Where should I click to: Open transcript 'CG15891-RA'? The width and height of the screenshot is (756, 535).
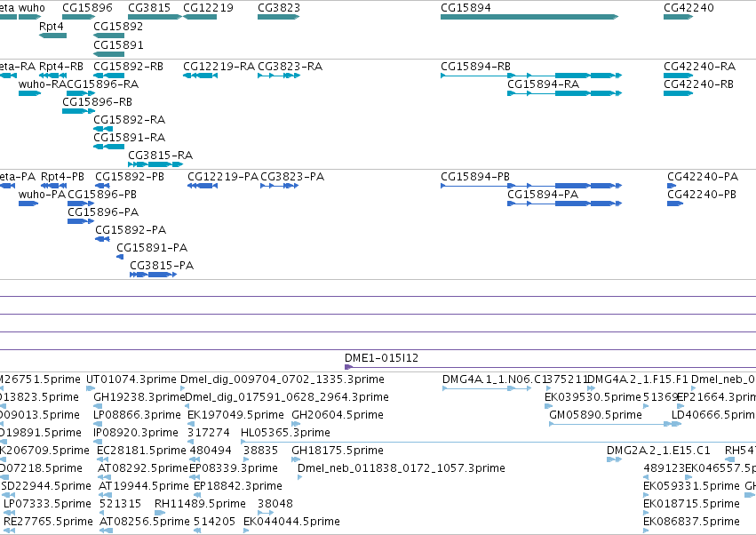[x=129, y=137]
